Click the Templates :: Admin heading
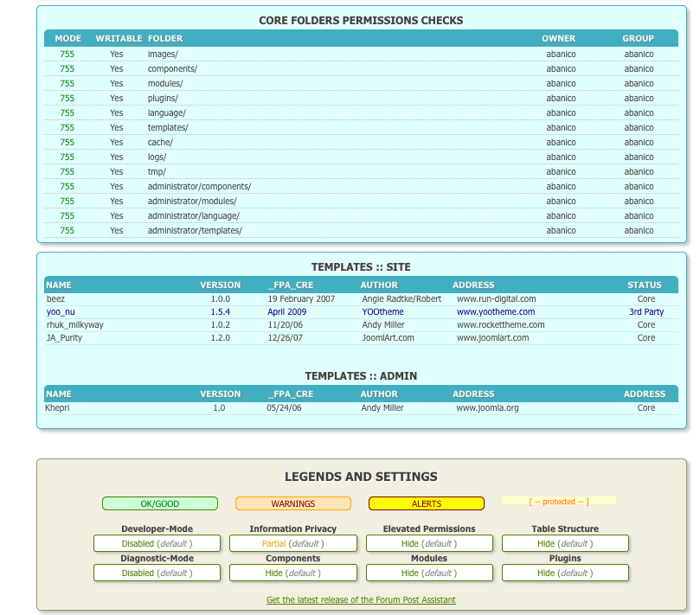 pyautogui.click(x=361, y=375)
